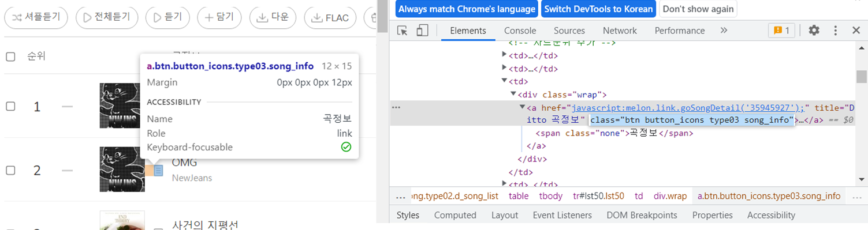The width and height of the screenshot is (868, 230).
Task: Open the issues counter badge showing 1
Action: [x=782, y=31]
